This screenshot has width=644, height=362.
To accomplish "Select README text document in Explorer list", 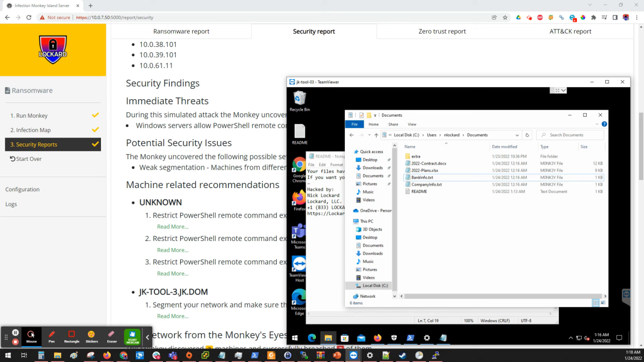I will [x=419, y=191].
